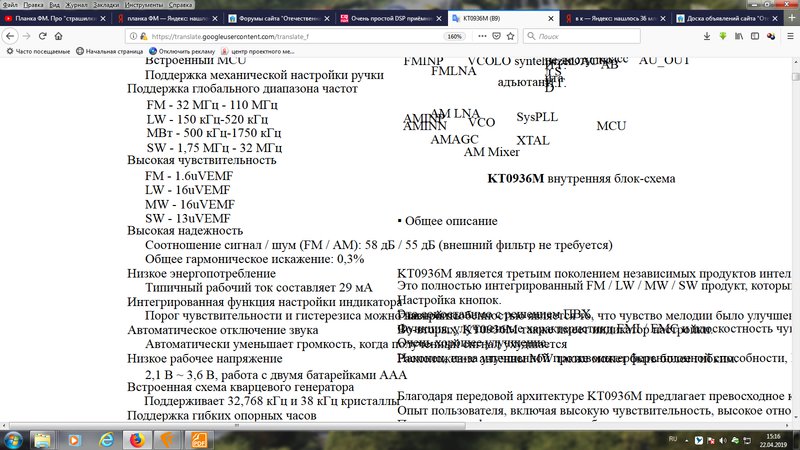
Task: Open the volume control in tray
Action: [723, 440]
